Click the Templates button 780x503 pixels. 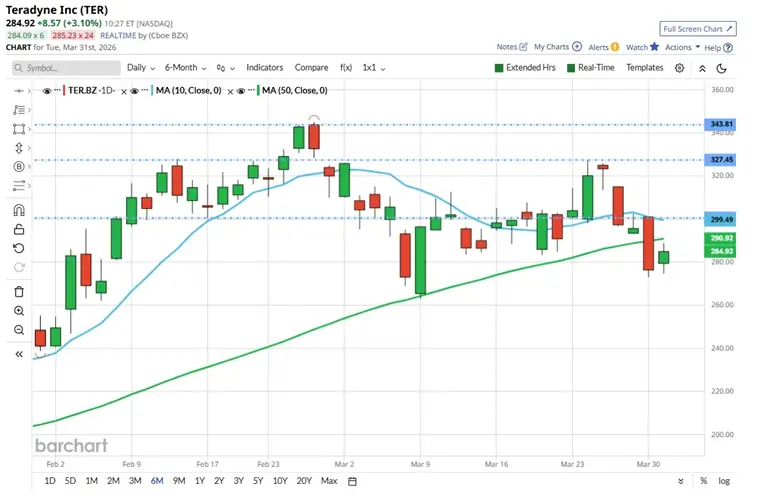[644, 68]
